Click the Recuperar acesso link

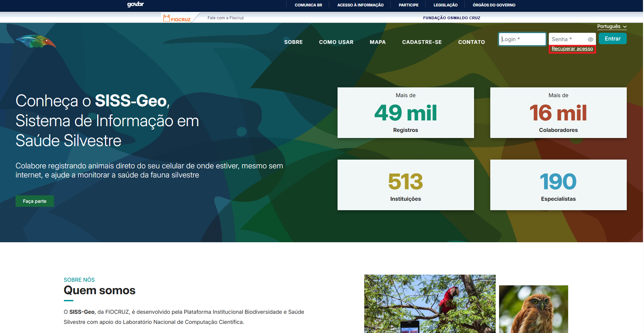(572, 49)
